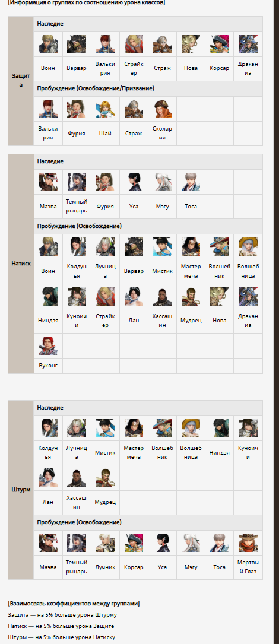
Task: Click the Штурм group header cell
Action: click(21, 490)
